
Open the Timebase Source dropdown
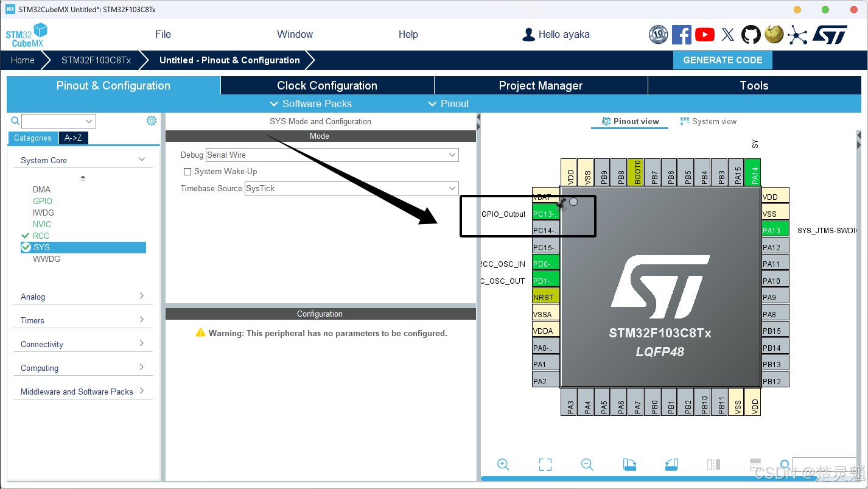[351, 188]
